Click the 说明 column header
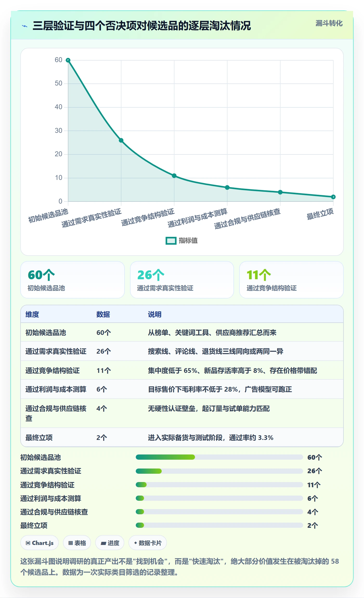Image resolution: width=364 pixels, height=598 pixels. pos(155,314)
